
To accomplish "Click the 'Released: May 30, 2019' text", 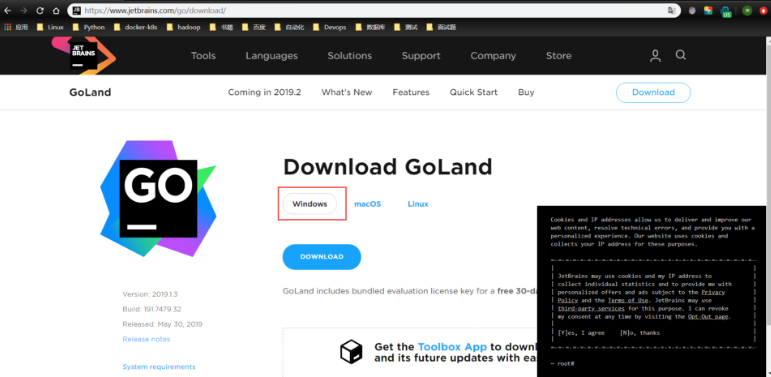I will [x=162, y=324].
